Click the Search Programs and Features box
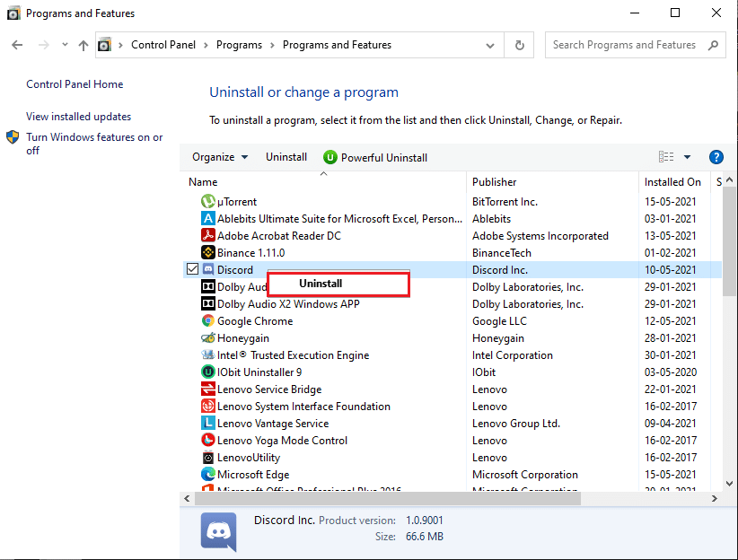 (624, 45)
